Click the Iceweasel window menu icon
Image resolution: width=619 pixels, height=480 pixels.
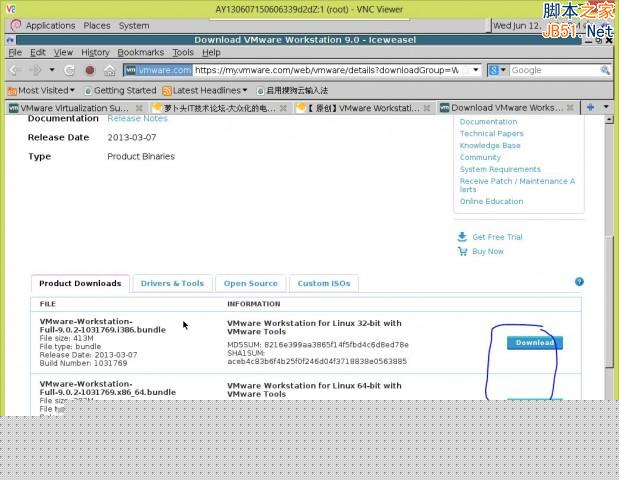[10, 40]
